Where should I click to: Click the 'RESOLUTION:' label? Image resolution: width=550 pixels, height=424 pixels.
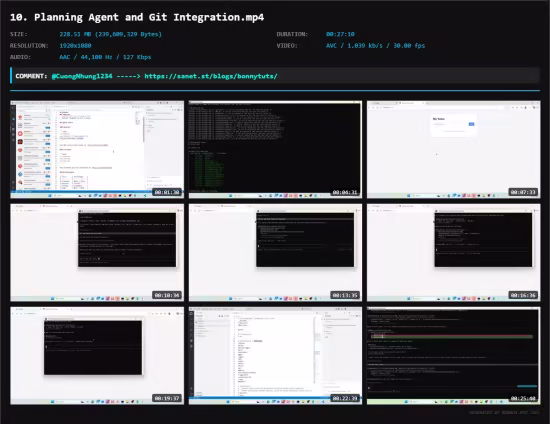point(29,46)
